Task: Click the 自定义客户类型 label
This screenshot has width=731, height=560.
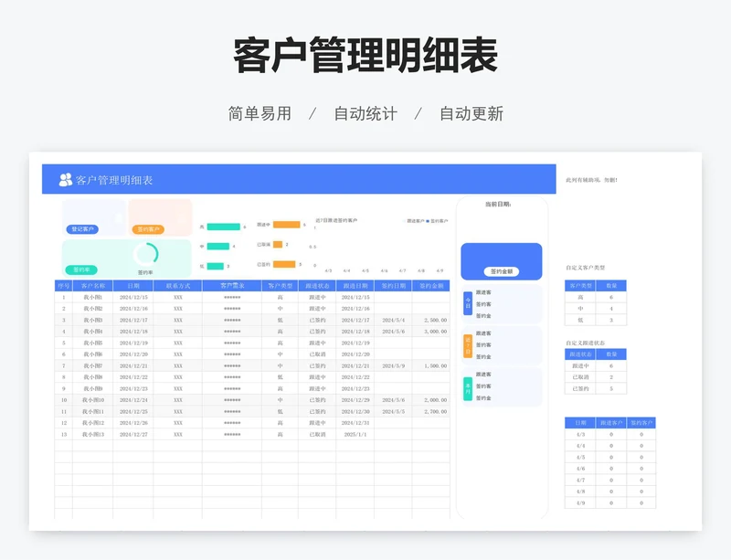Action: point(585,268)
